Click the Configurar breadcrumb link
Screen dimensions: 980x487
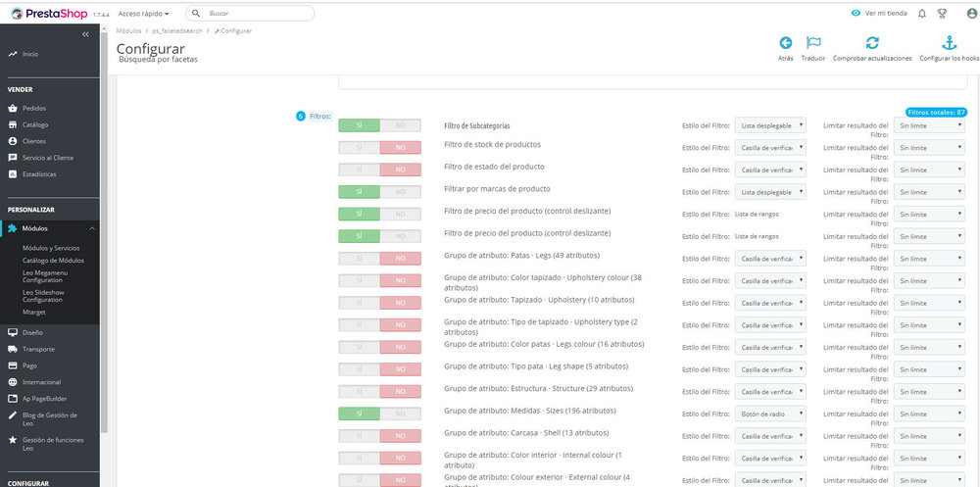click(232, 30)
